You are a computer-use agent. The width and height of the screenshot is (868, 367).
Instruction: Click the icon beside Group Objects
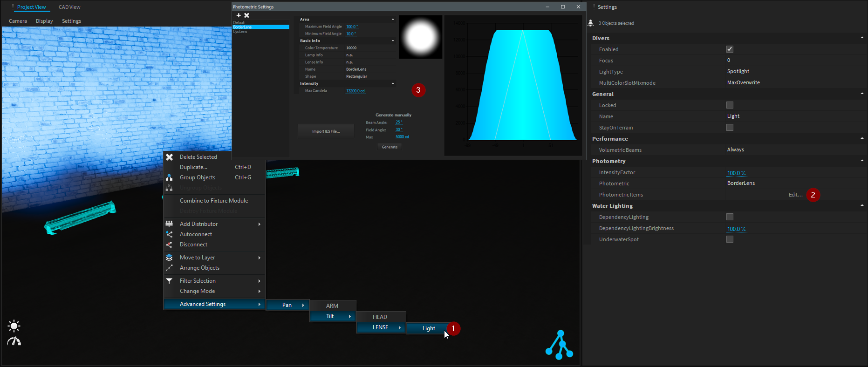[x=169, y=177]
